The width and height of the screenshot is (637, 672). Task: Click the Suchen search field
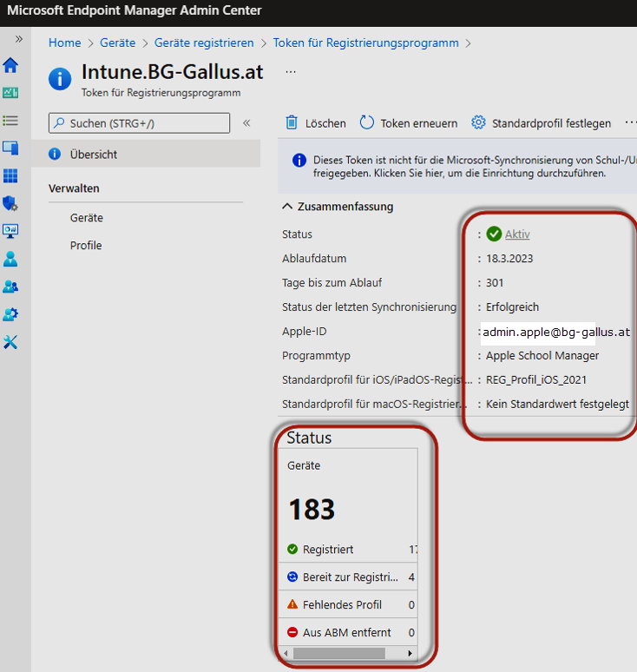point(139,123)
